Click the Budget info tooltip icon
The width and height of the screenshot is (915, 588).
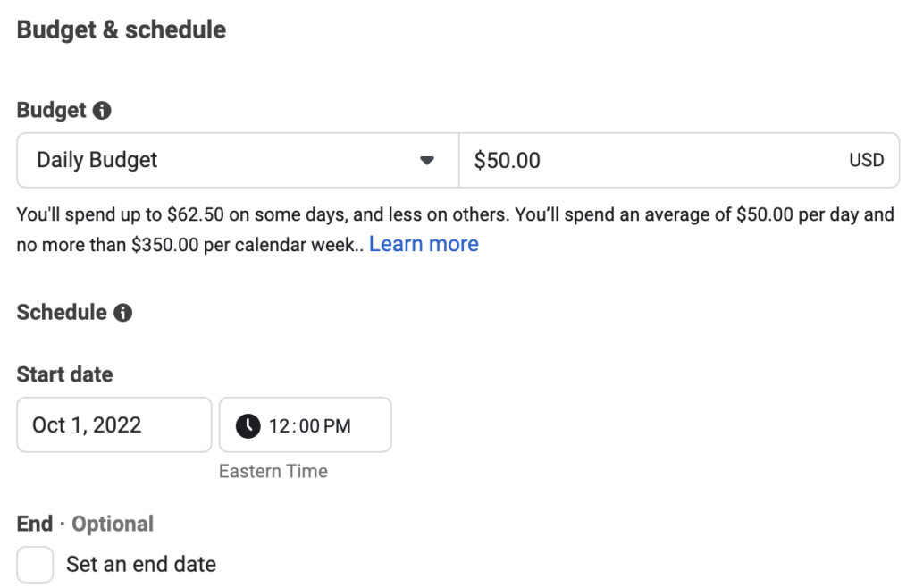[x=101, y=110]
